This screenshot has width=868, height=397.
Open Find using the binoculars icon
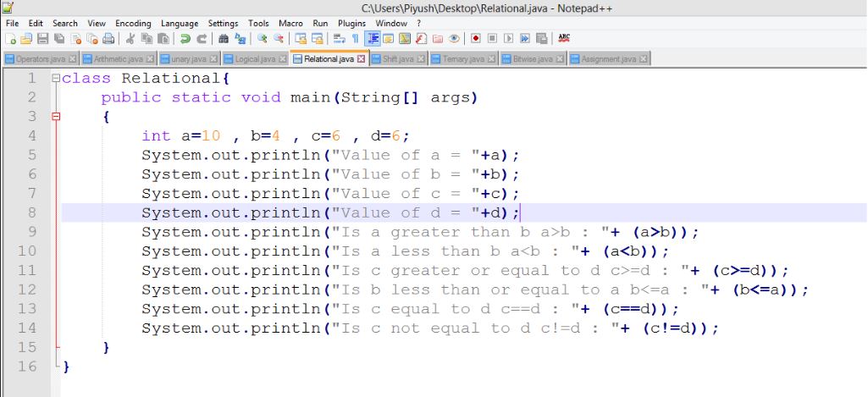(223, 39)
